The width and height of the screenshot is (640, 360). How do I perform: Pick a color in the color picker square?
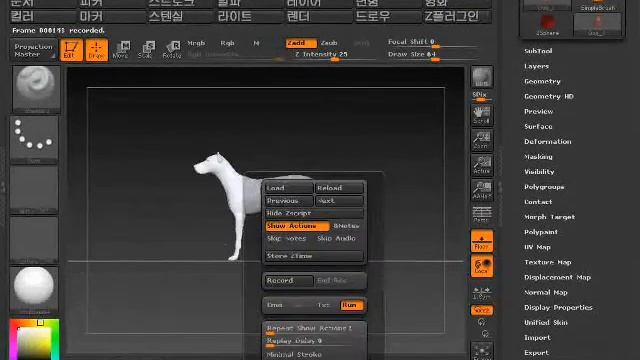[34, 341]
